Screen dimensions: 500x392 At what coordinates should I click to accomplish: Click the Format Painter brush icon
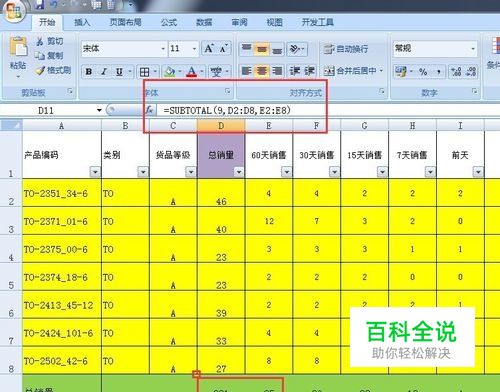tap(40, 70)
